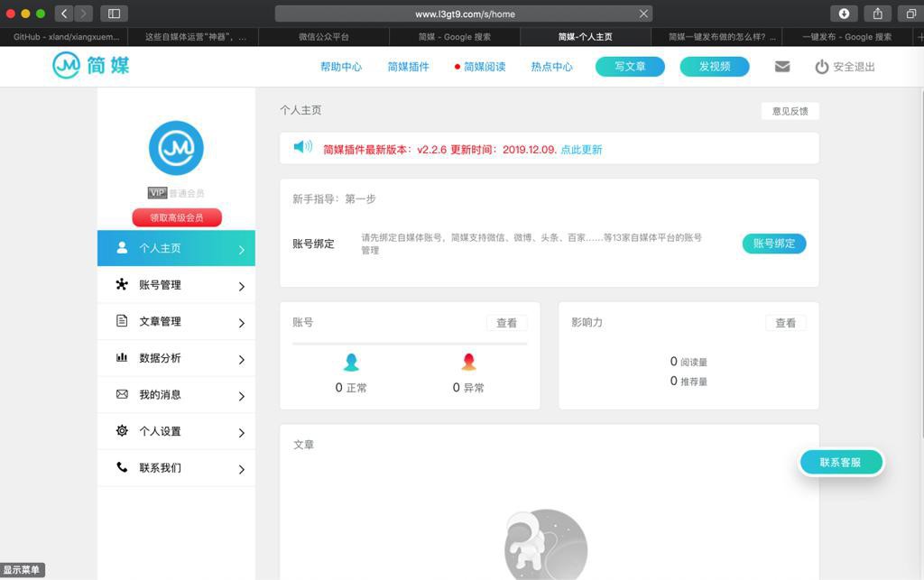Click the 0 正常 account count
This screenshot has height=580, width=924.
tap(351, 388)
